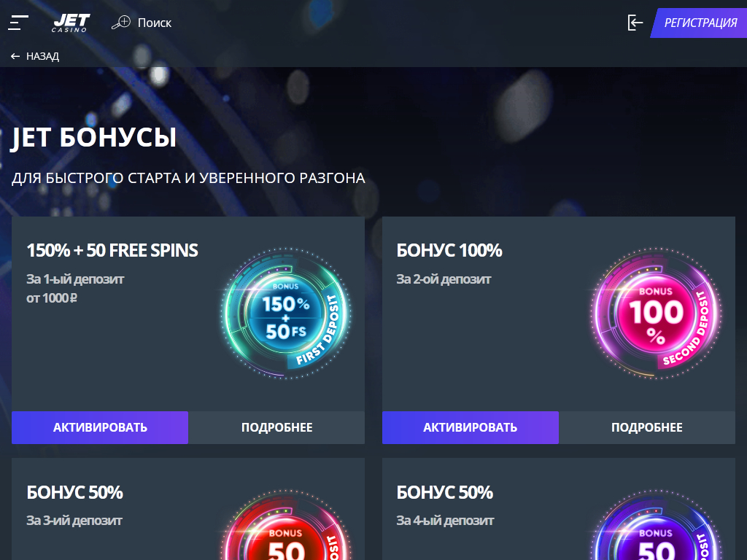Click the search magnifier icon
The image size is (747, 560).
click(121, 23)
